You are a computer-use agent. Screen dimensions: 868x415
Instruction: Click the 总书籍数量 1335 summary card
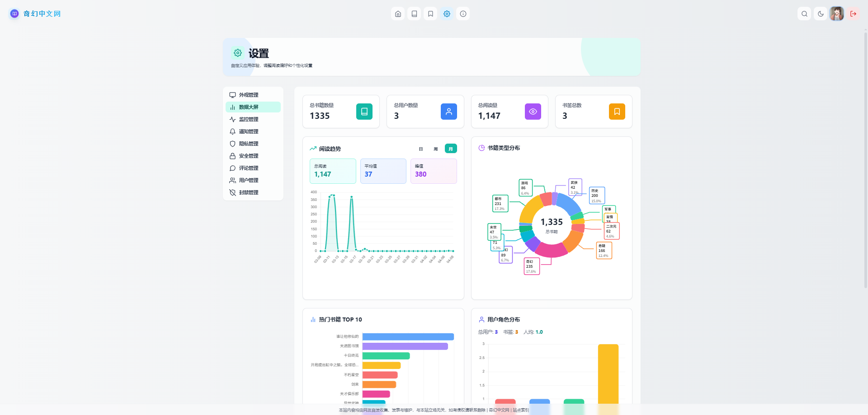tap(341, 112)
